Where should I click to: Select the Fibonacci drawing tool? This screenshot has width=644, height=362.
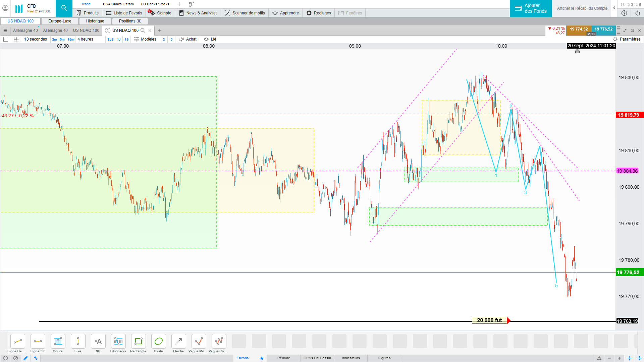tap(118, 342)
